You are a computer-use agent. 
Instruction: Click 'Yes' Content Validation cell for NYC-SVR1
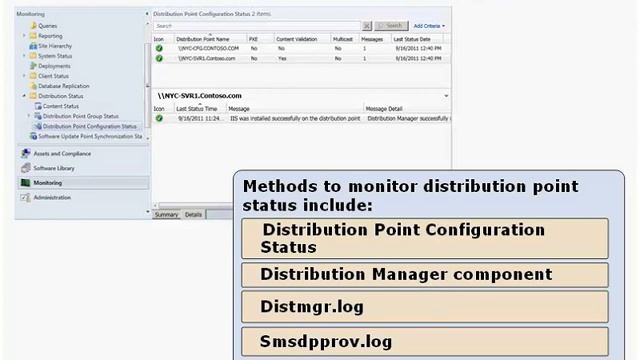(x=282, y=58)
